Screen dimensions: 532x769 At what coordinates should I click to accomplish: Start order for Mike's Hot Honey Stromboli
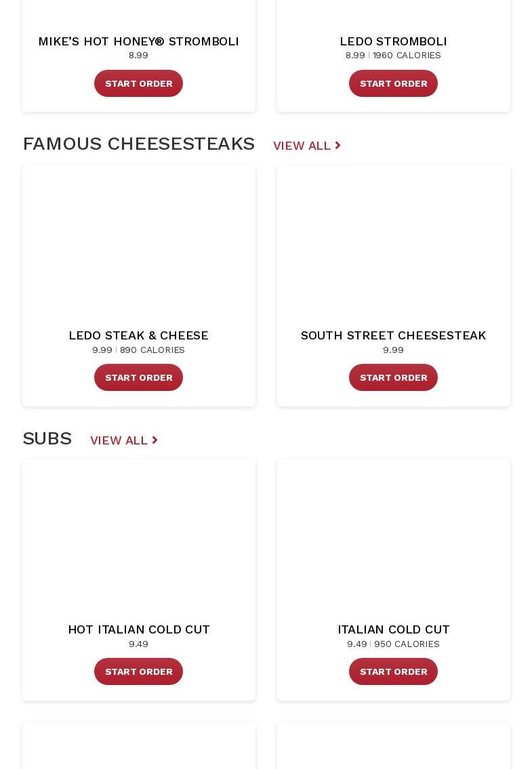click(x=138, y=83)
